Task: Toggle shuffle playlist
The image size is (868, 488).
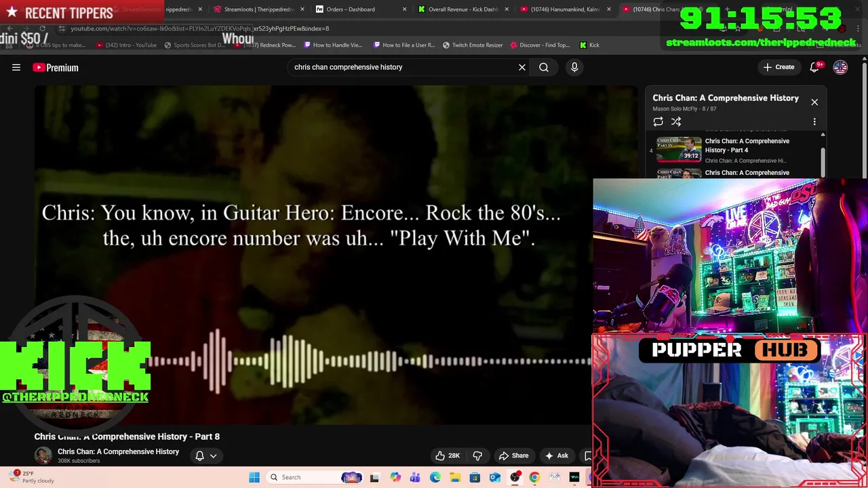Action: click(x=676, y=121)
